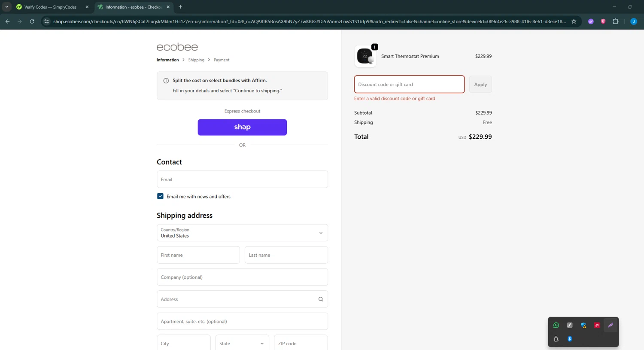The width and height of the screenshot is (644, 350).
Task: Click the address search magnifier icon
Action: (x=321, y=299)
